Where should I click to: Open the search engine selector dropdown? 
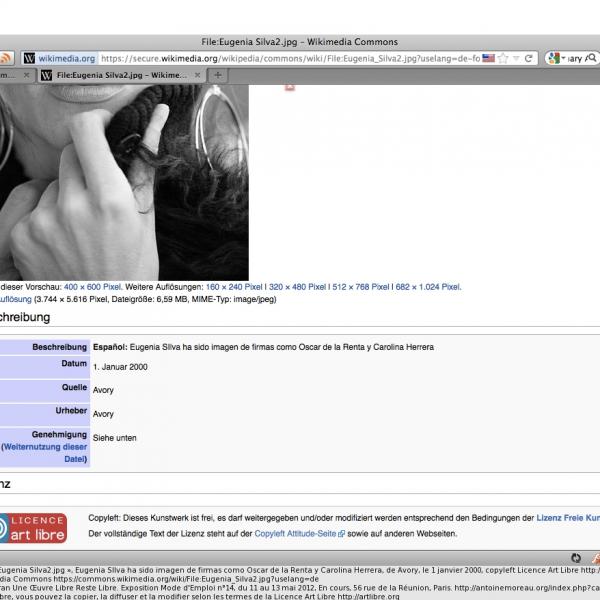pyautogui.click(x=556, y=58)
